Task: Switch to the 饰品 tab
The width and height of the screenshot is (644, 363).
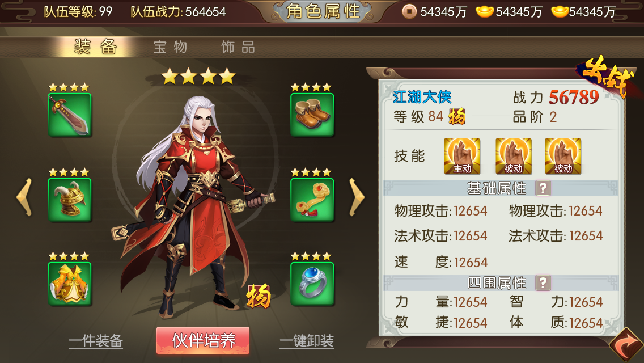Action: [x=238, y=47]
